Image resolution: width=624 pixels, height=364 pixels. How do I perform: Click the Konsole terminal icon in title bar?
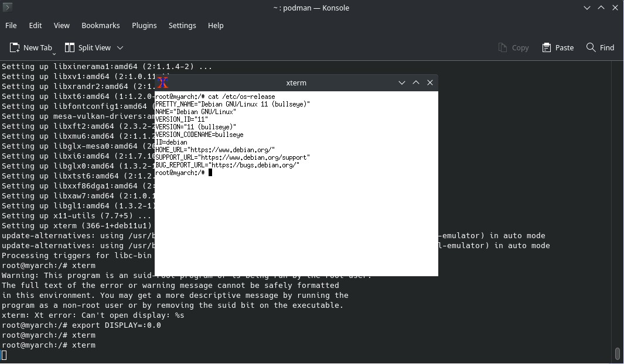[7, 7]
